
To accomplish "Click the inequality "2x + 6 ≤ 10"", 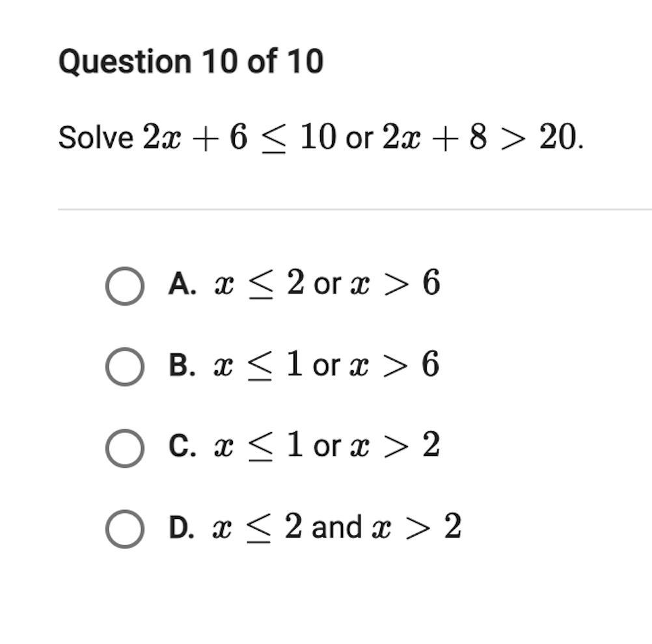I will (x=239, y=138).
